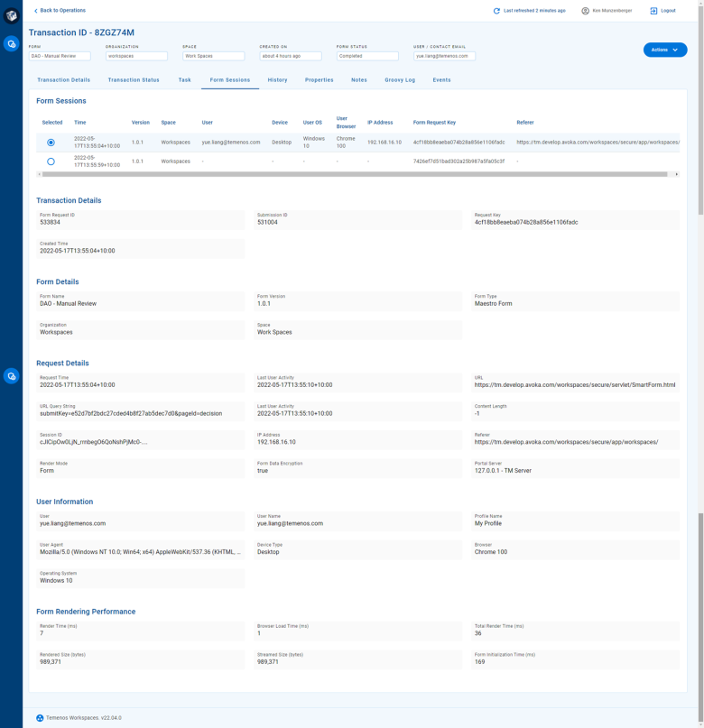Viewport: 704px width, 728px height.
Task: Open the Task tab
Action: (185, 80)
